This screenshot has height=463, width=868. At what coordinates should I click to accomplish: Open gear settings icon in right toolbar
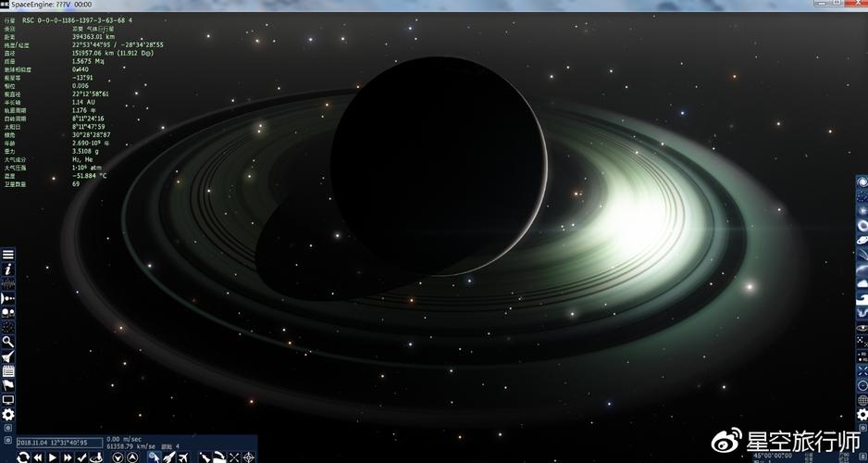(862, 414)
